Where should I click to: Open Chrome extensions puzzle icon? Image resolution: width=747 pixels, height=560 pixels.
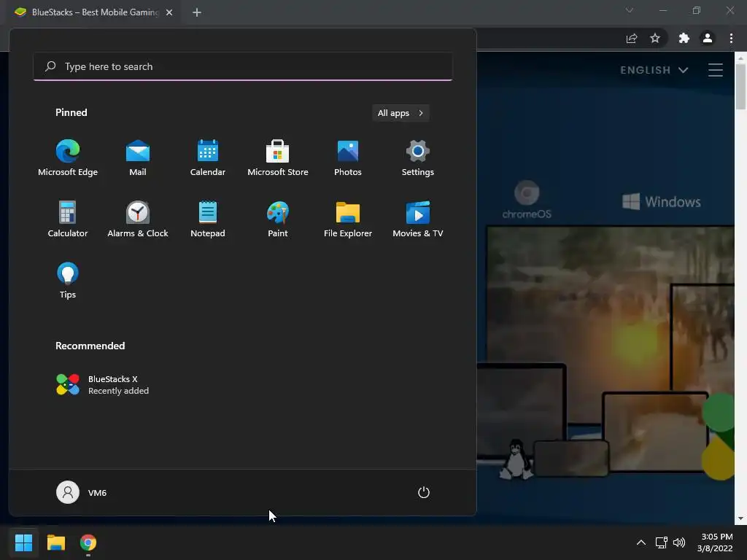684,39
